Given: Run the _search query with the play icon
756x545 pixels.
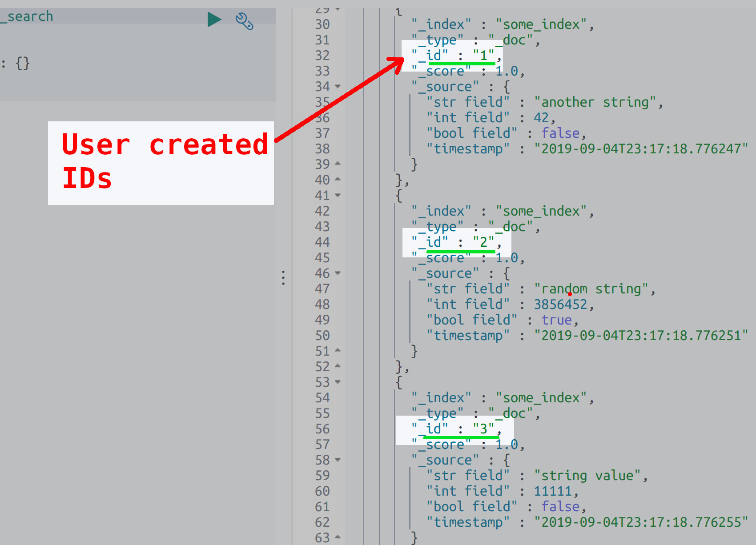Looking at the screenshot, I should (x=214, y=19).
